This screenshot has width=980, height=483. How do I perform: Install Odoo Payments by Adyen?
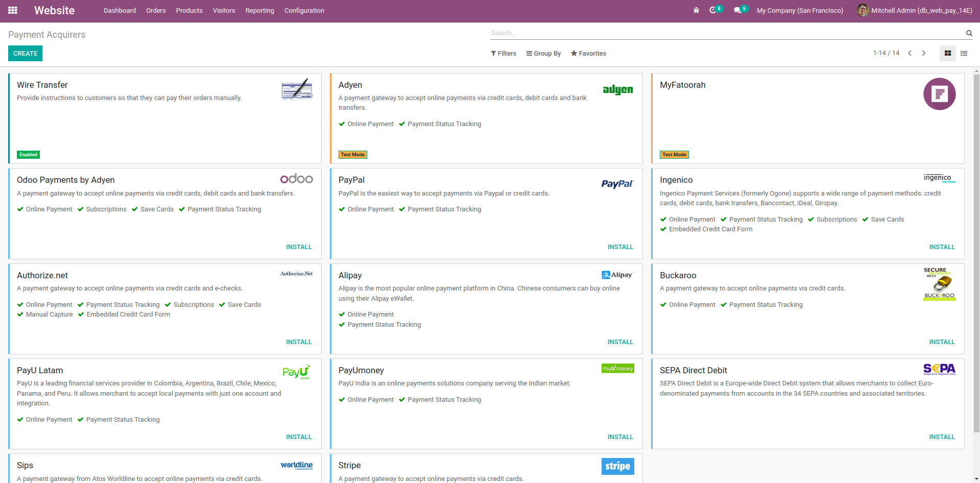click(299, 247)
